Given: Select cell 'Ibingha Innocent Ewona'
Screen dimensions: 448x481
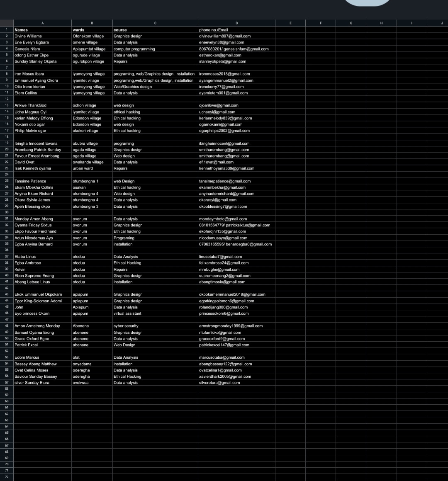Looking at the screenshot, I should click(x=42, y=143).
